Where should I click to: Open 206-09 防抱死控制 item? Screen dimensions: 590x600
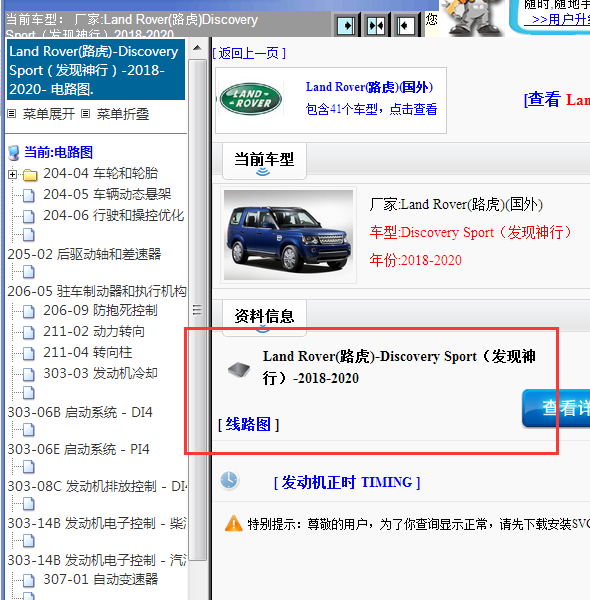100,310
